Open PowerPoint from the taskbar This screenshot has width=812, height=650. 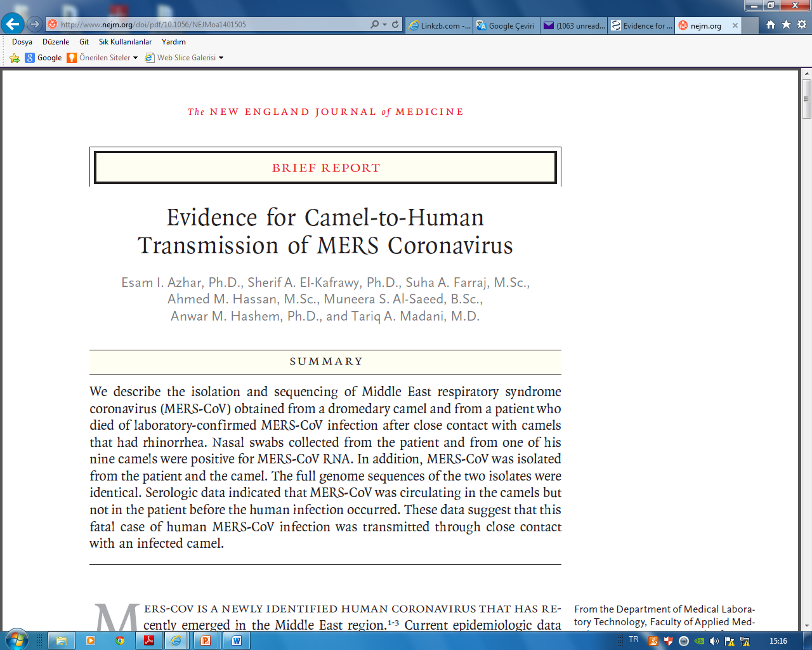point(206,640)
